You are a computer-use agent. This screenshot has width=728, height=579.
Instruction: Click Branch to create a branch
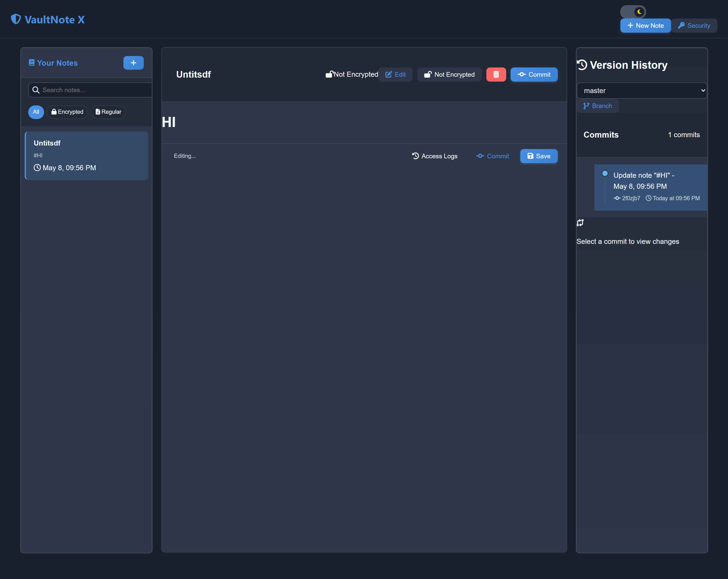(x=598, y=106)
